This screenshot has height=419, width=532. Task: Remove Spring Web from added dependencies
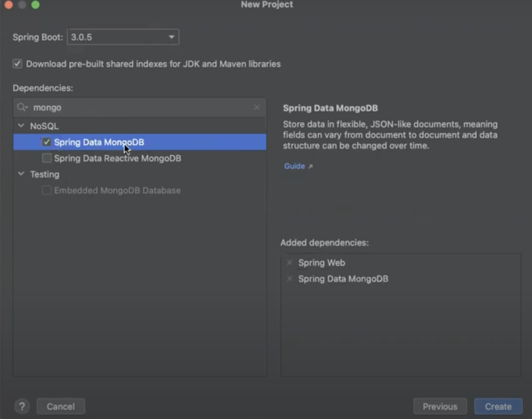click(x=290, y=263)
